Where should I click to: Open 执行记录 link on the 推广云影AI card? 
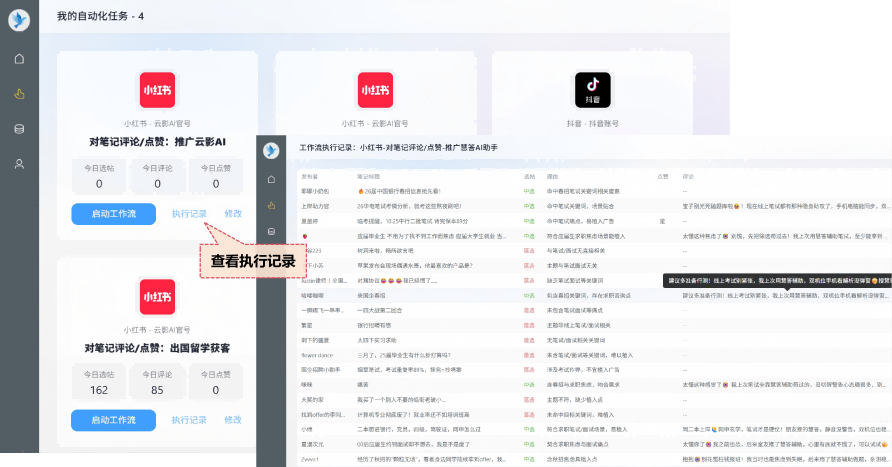pyautogui.click(x=189, y=214)
